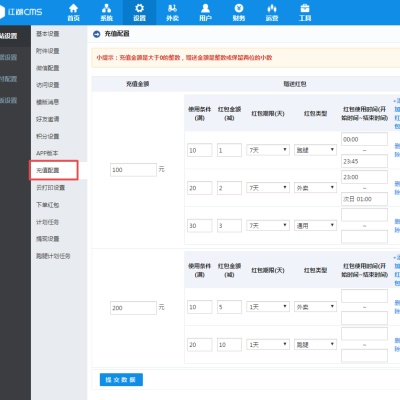400x400 pixels.
Task: Click the start time field 00:00
Action: [364, 139]
